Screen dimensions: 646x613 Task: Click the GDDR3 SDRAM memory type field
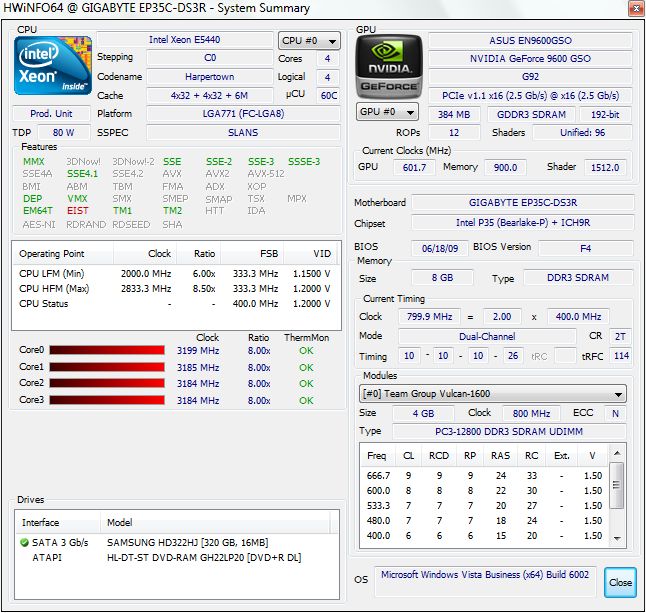[531, 115]
